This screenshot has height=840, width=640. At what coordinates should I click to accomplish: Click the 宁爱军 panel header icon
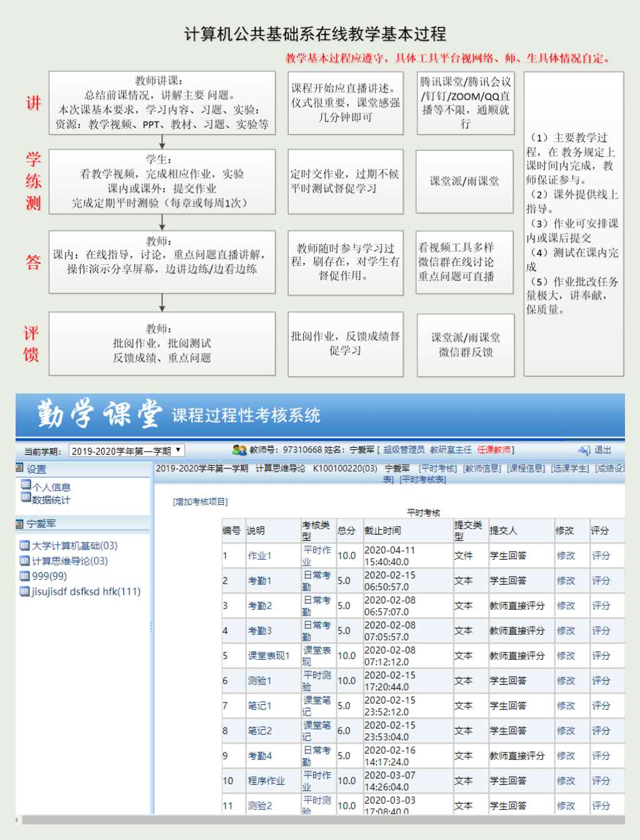tap(19, 524)
